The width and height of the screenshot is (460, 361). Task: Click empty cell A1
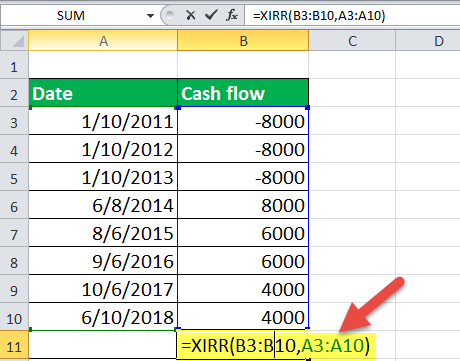(x=103, y=65)
